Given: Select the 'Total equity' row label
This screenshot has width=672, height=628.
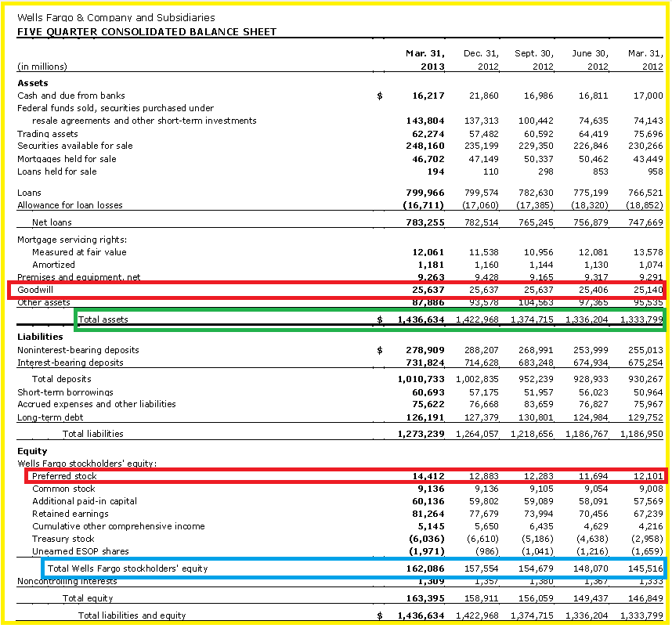Looking at the screenshot, I should tap(88, 598).
